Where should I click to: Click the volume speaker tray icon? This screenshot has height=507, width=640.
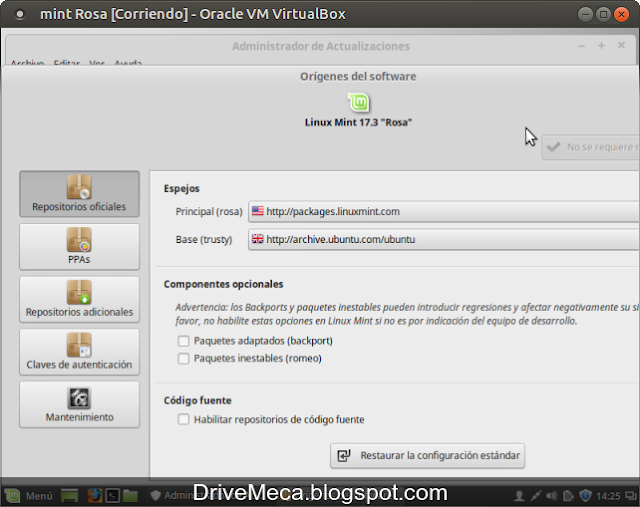point(551,496)
